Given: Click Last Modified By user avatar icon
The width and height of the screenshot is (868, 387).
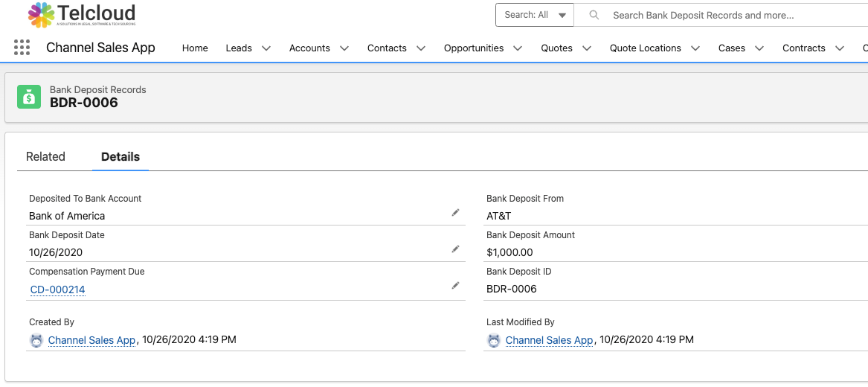Looking at the screenshot, I should pos(494,340).
